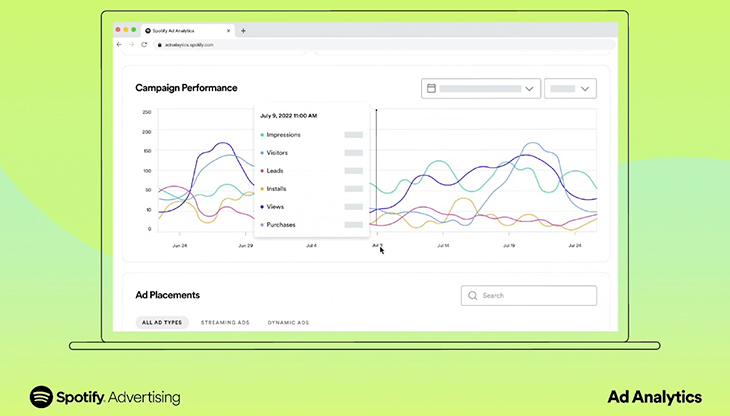The height and width of the screenshot is (416, 730).
Task: Click the Views legend entry
Action: click(272, 207)
